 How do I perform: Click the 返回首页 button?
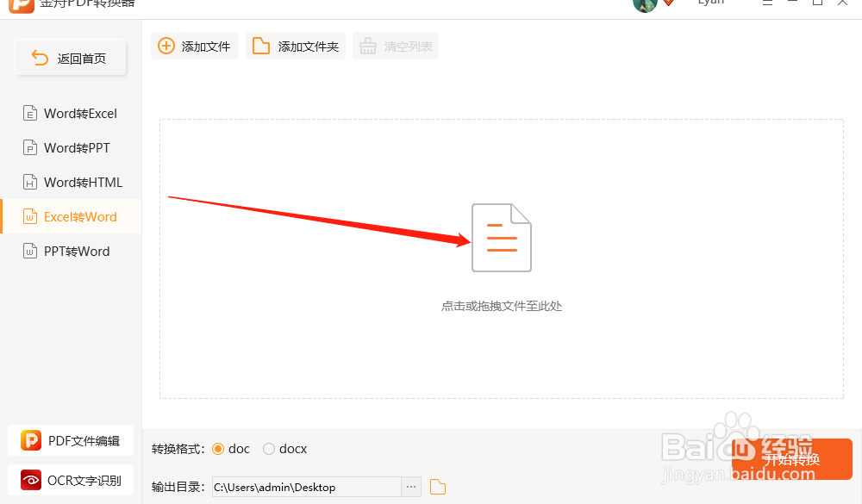(x=70, y=58)
